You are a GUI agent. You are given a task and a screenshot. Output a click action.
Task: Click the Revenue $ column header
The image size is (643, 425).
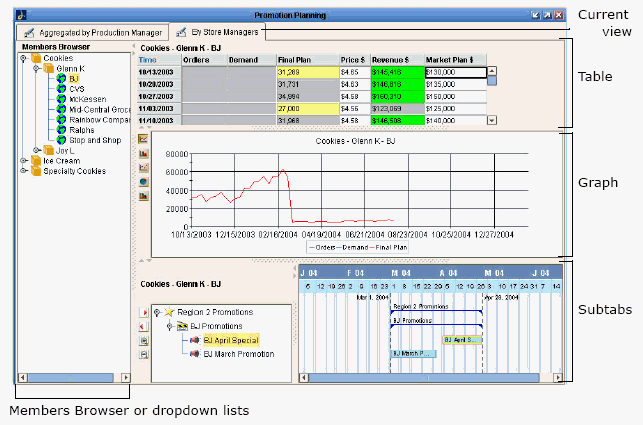[397, 60]
